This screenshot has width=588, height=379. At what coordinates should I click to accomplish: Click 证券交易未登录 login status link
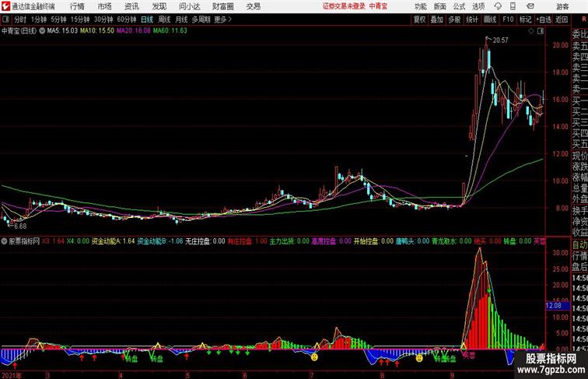click(344, 6)
